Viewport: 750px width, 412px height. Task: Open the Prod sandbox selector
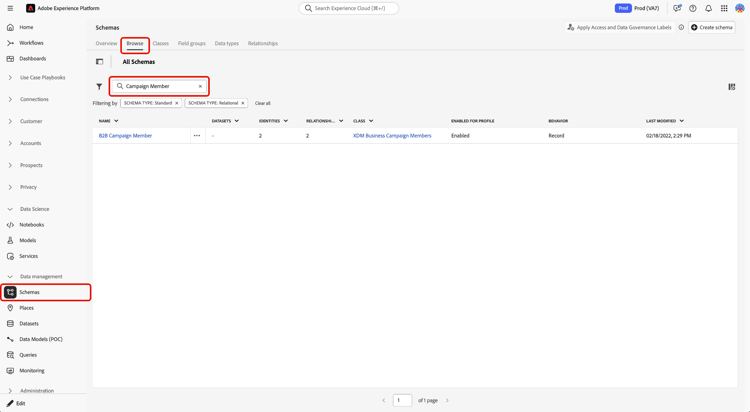[x=637, y=8]
